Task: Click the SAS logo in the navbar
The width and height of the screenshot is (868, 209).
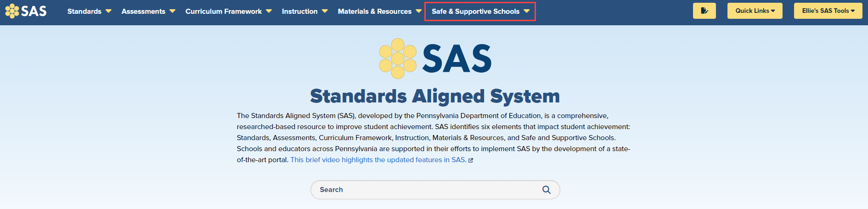Action: tap(26, 11)
